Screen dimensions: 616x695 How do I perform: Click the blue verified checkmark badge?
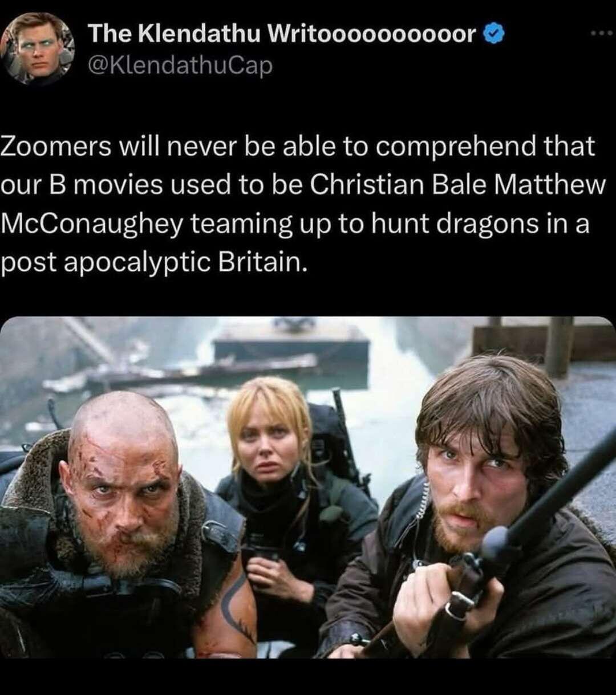(494, 35)
